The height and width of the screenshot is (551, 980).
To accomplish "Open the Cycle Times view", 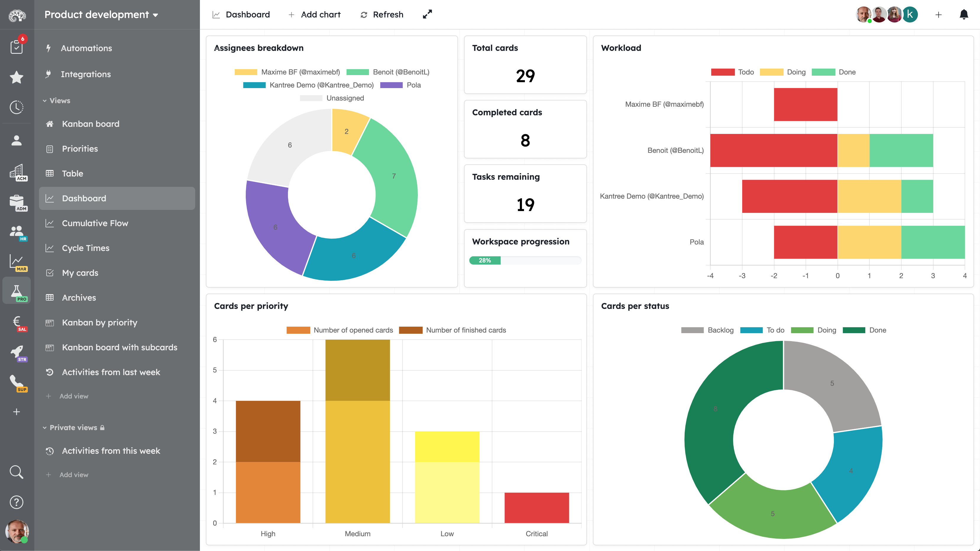I will (85, 248).
